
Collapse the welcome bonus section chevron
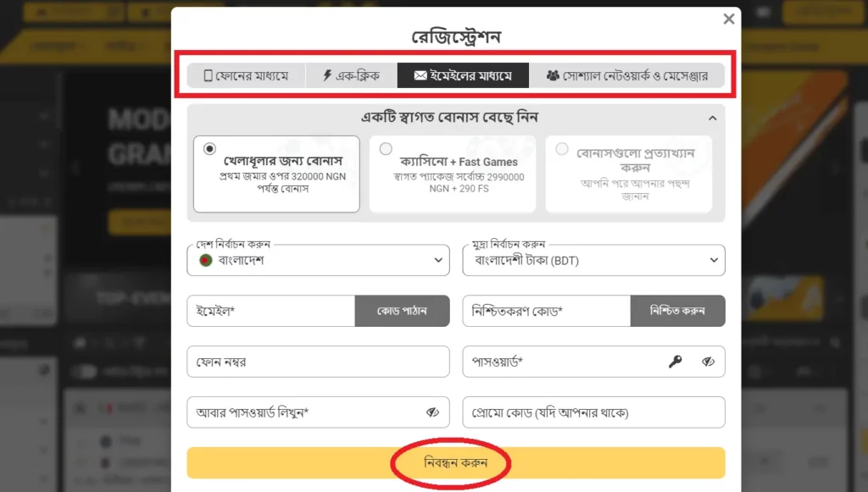tap(712, 118)
